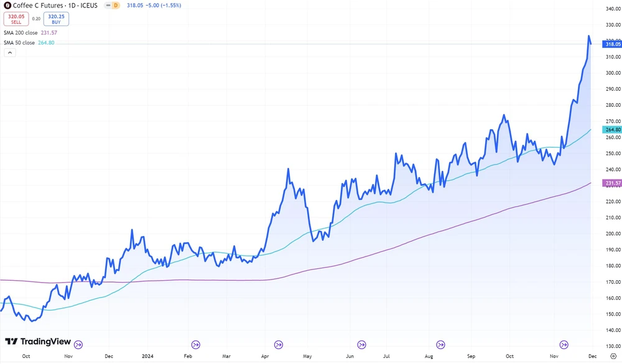Click the purple arrow marker below Apr
622x364 pixels.
point(277,345)
